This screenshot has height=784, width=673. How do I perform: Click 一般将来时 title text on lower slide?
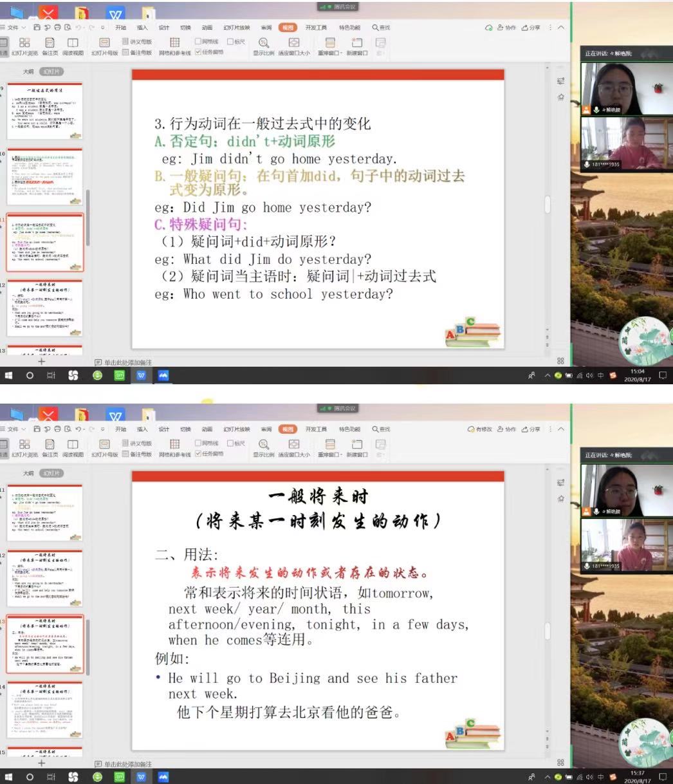[318, 496]
